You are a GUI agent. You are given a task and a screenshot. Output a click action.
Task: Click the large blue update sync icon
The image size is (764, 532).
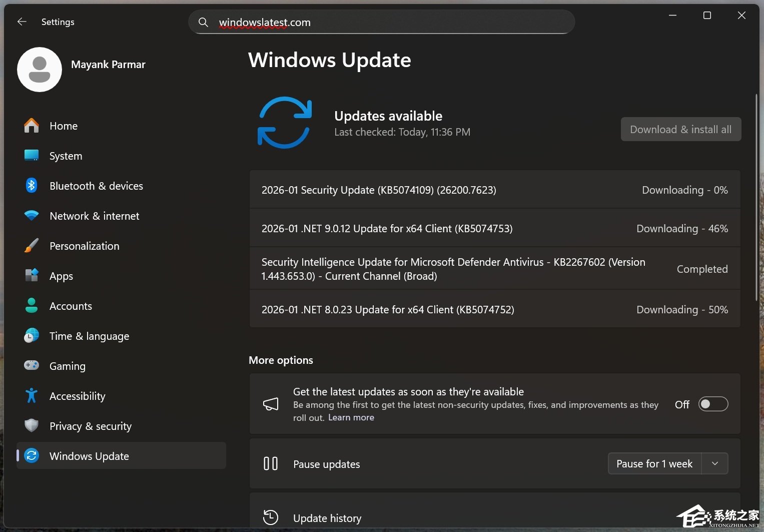[285, 123]
